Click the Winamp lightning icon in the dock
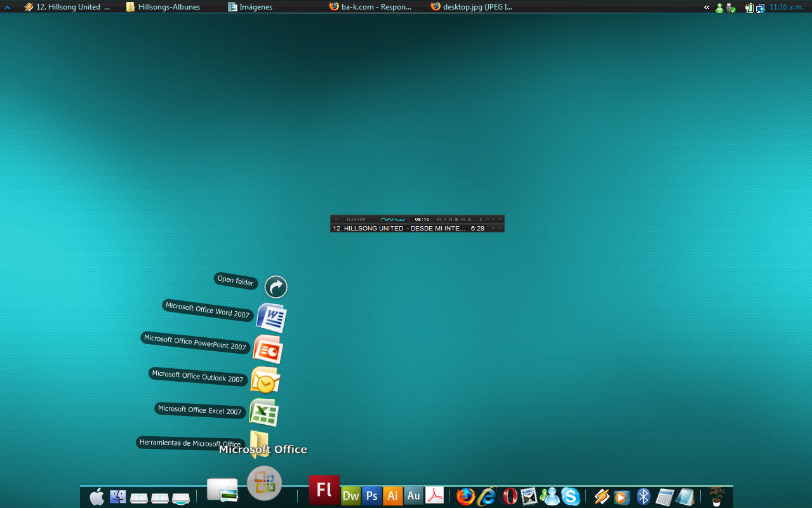 click(602, 497)
